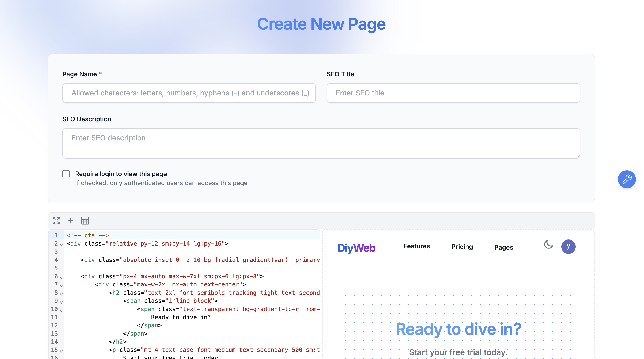Click 'Ready to dive in?' code line 11
644x359 pixels.
click(181, 317)
